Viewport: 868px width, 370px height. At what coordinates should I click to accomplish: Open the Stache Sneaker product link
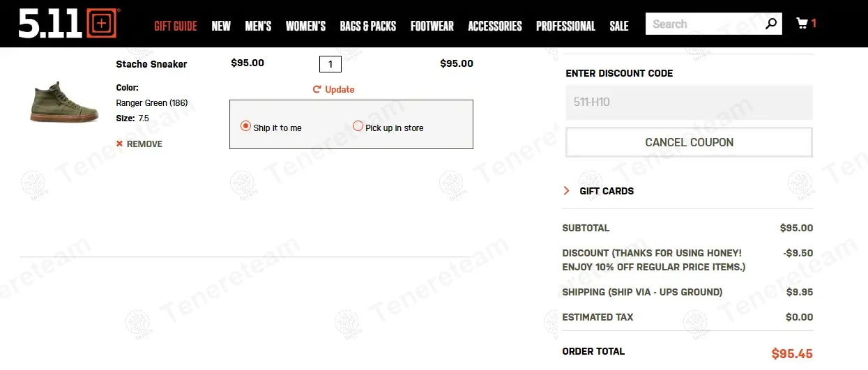coord(151,64)
